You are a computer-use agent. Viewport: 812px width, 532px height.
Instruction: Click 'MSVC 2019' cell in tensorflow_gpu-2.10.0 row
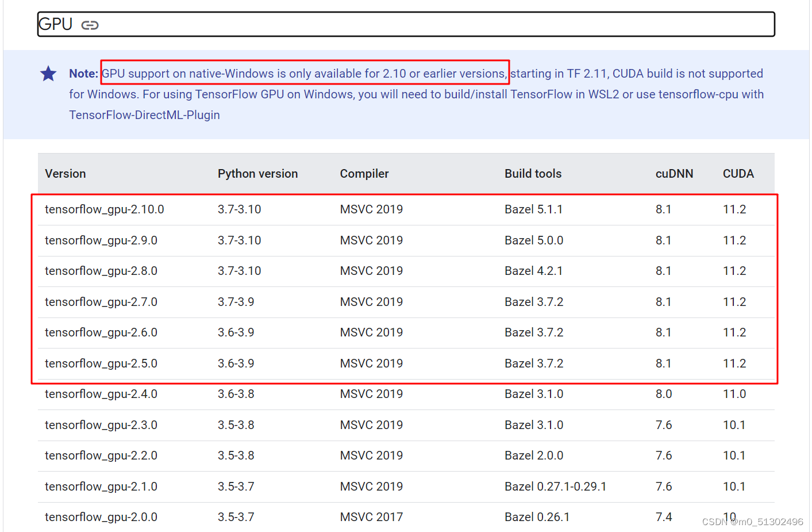371,209
